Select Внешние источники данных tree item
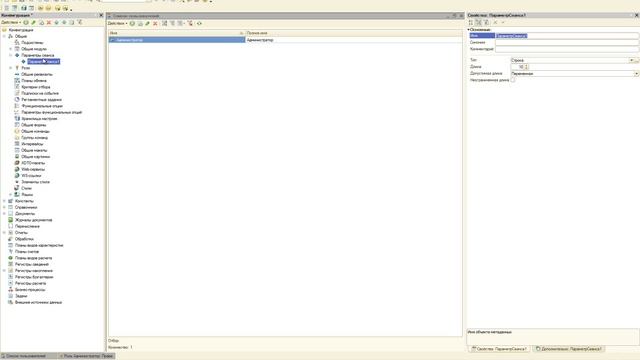This screenshot has height=360, width=640. click(38, 302)
